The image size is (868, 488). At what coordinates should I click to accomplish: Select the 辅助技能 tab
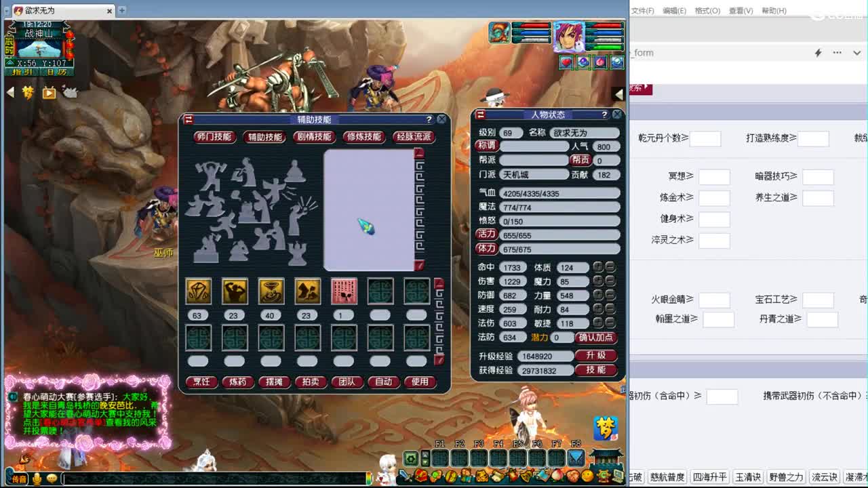(x=264, y=136)
